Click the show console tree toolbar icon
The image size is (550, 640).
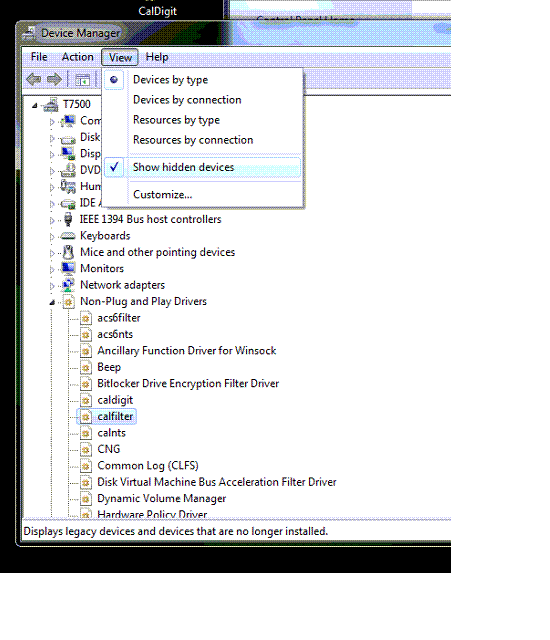tap(82, 80)
